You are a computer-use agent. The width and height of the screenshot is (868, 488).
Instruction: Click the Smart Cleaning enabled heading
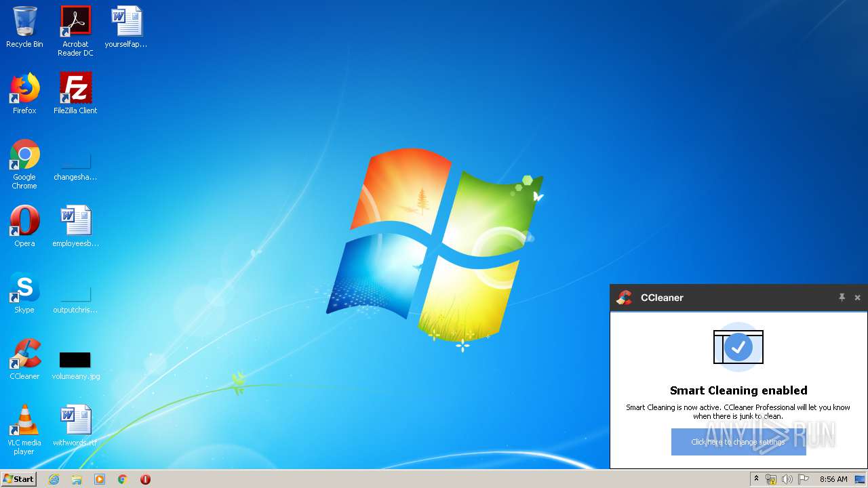pyautogui.click(x=738, y=390)
